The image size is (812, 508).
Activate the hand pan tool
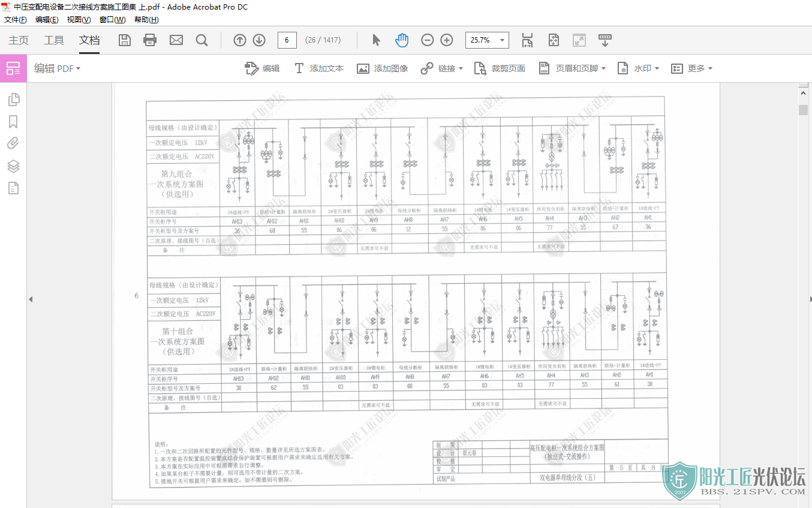(x=402, y=40)
